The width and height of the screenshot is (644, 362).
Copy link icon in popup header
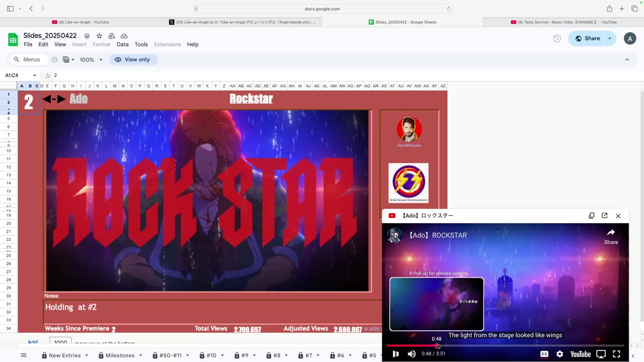point(592,216)
